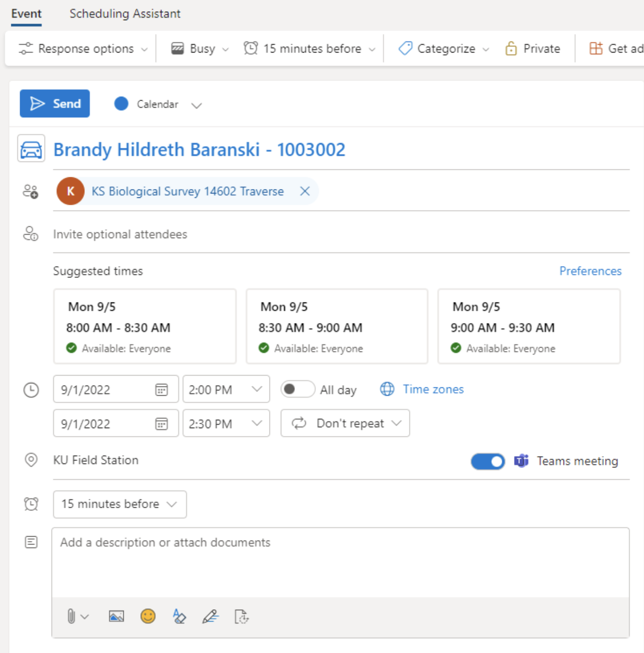Toggle the All day switch
This screenshot has width=644, height=653.
coord(297,389)
